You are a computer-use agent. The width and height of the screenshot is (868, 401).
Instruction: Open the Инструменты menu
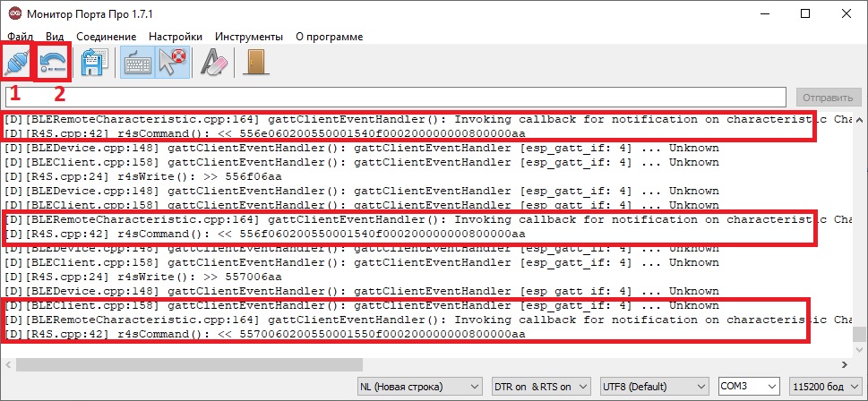tap(249, 37)
